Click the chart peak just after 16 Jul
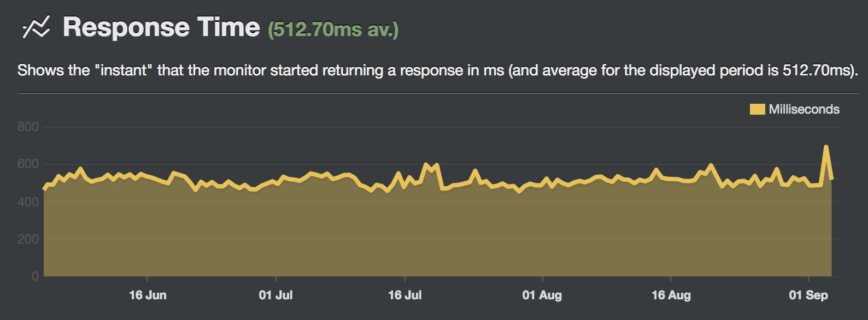 pos(426,164)
